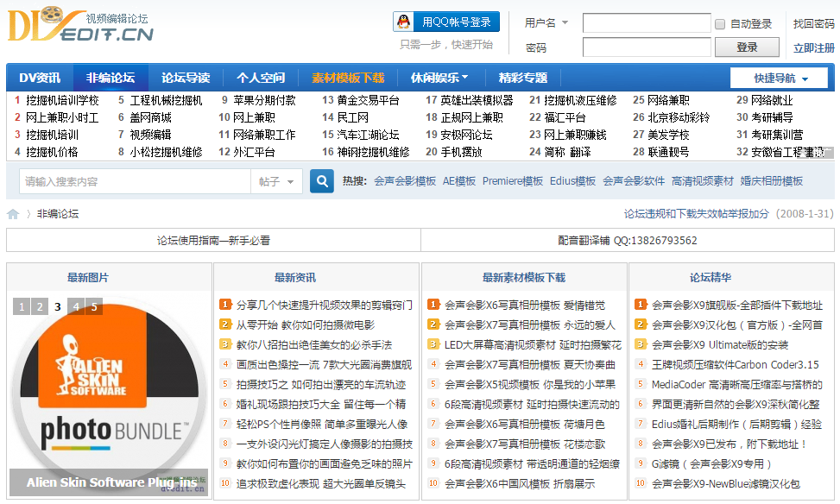Screen dimensions: 840x504
Task: Click the search content input box
Action: (135, 181)
